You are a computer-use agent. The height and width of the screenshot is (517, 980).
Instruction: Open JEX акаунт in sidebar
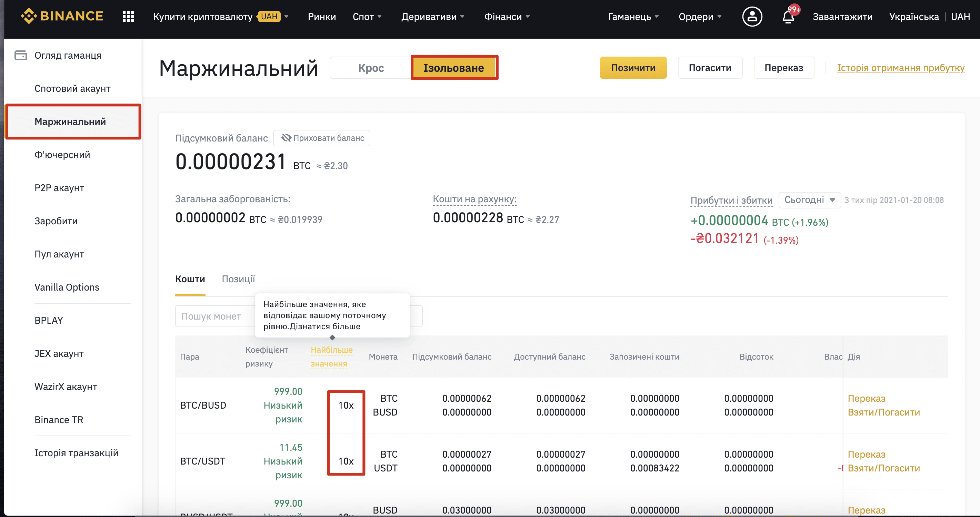point(59,354)
